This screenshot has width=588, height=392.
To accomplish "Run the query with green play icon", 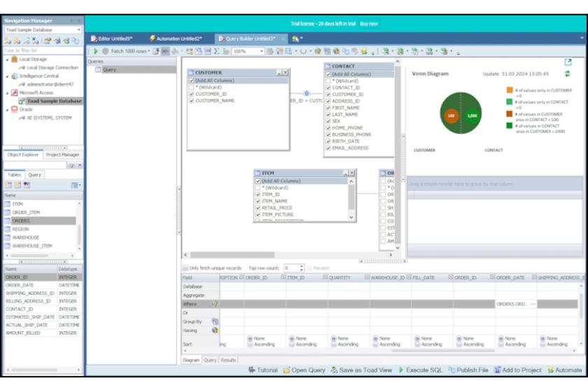I will 96,51.
